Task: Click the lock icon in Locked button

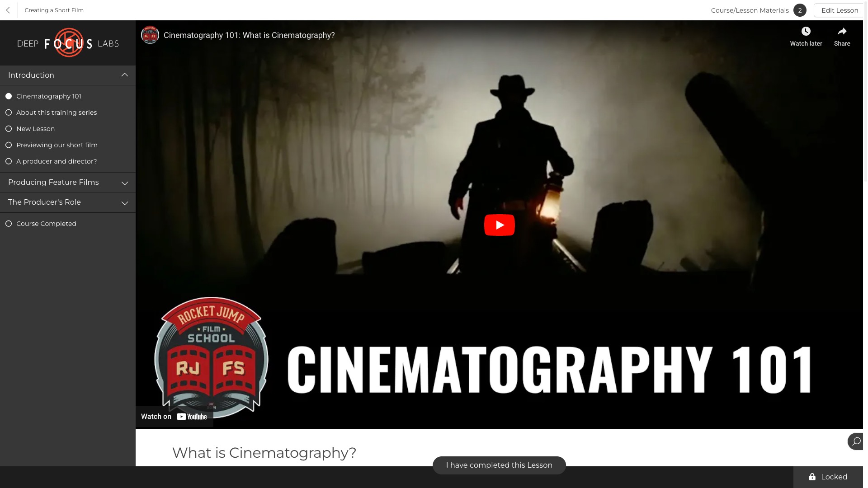Action: tap(812, 477)
